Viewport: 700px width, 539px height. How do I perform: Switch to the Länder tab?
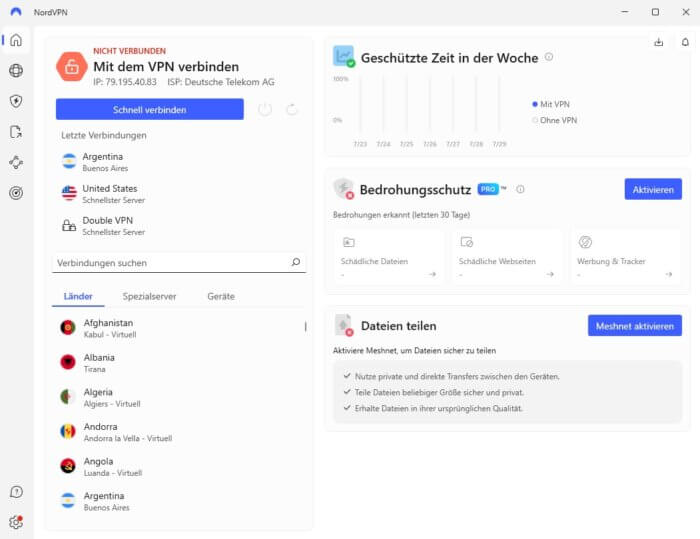point(78,296)
